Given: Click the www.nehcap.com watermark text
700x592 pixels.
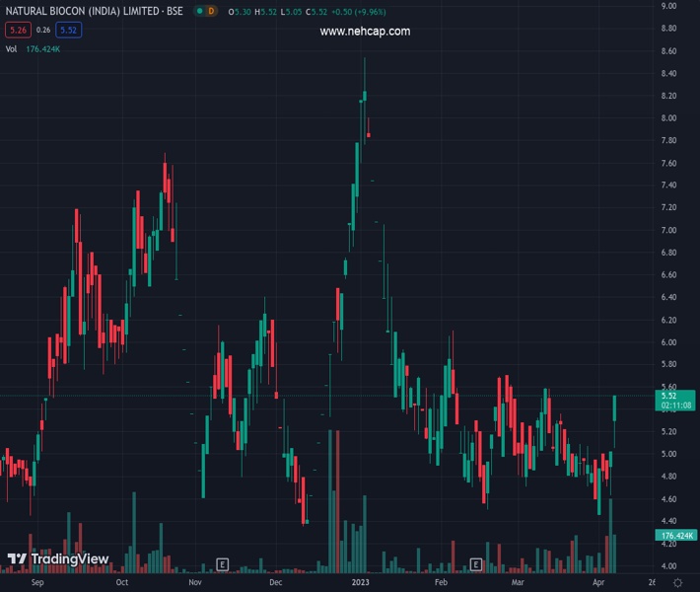Looking at the screenshot, I should (365, 32).
